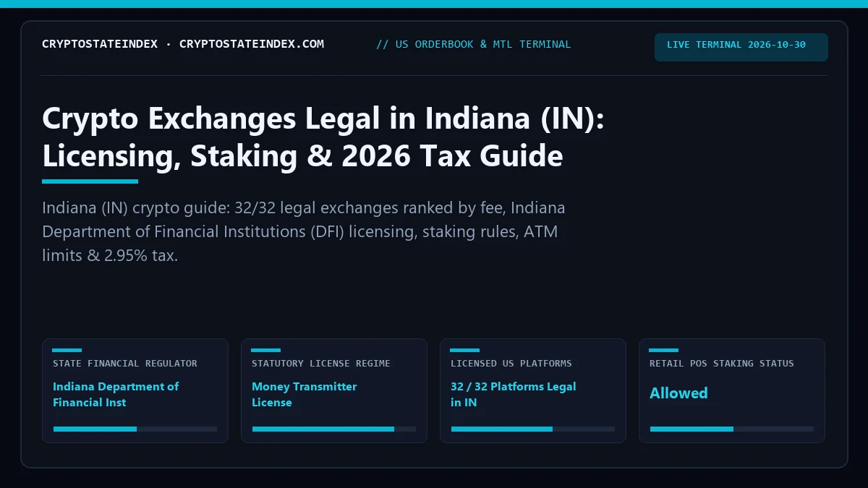
Task: Click the Indiana crypto guide description paragraph
Action: click(304, 231)
